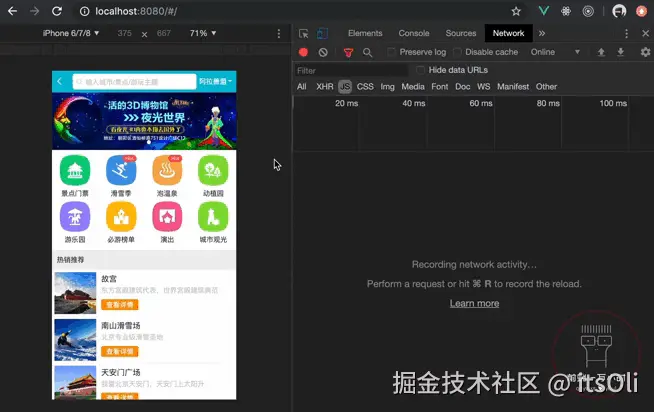Open device toolbar more options menu

279,33
